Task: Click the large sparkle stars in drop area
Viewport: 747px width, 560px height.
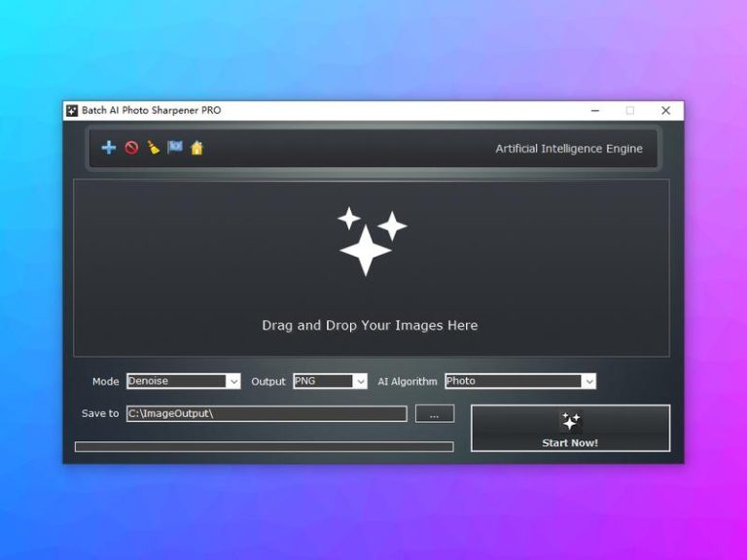Action: pos(373,241)
